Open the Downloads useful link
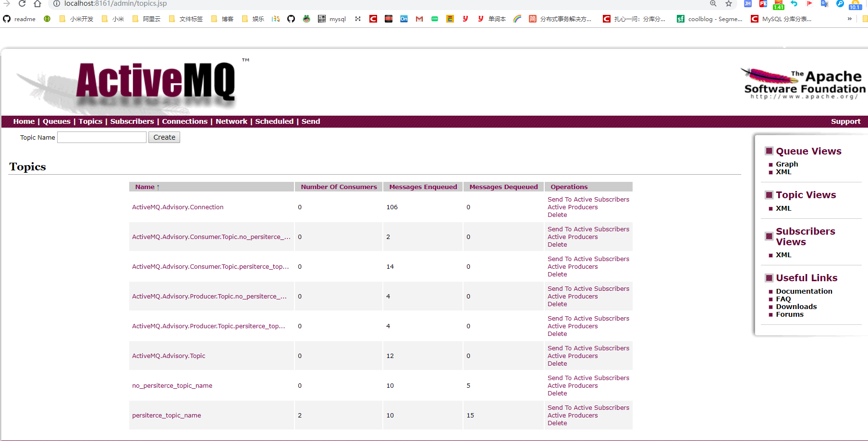The height and width of the screenshot is (441, 868). tap(796, 307)
